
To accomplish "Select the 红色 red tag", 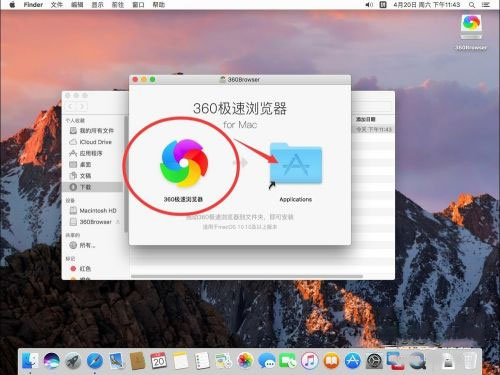I will click(x=81, y=268).
